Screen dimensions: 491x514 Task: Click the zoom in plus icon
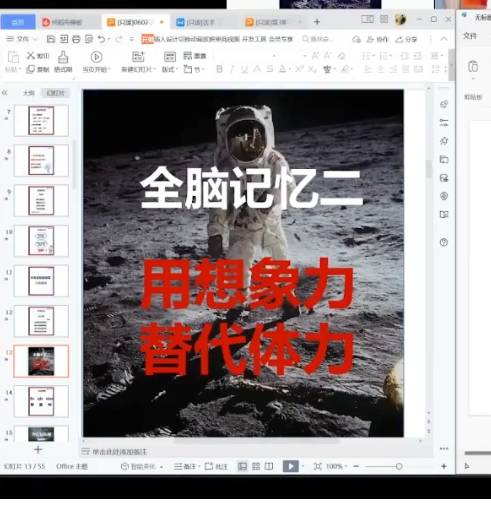[x=444, y=466]
